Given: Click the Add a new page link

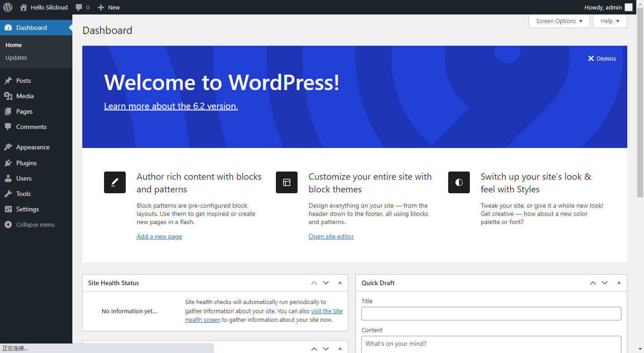Looking at the screenshot, I should [x=159, y=237].
